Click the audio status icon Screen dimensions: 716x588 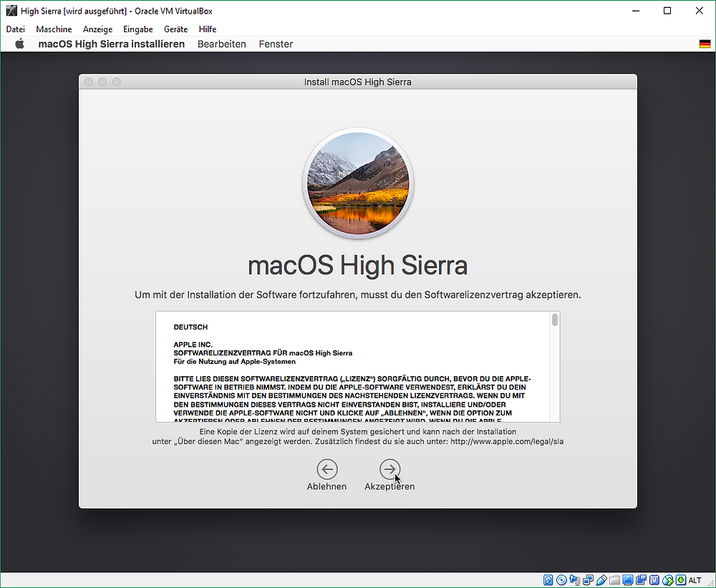[x=575, y=580]
